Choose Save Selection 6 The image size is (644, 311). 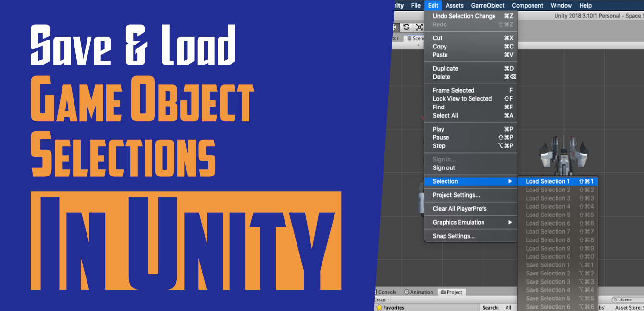click(558, 307)
